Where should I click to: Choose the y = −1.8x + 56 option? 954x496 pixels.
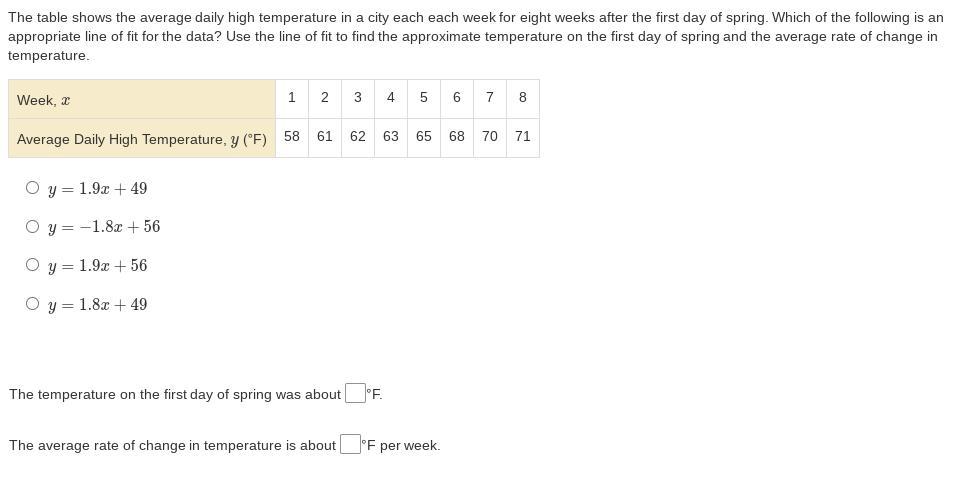click(32, 226)
